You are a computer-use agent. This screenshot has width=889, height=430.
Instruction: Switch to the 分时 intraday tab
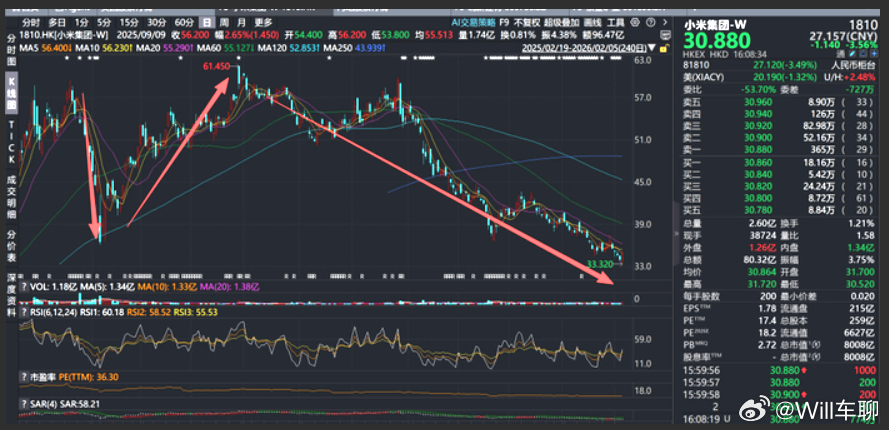(x=30, y=21)
